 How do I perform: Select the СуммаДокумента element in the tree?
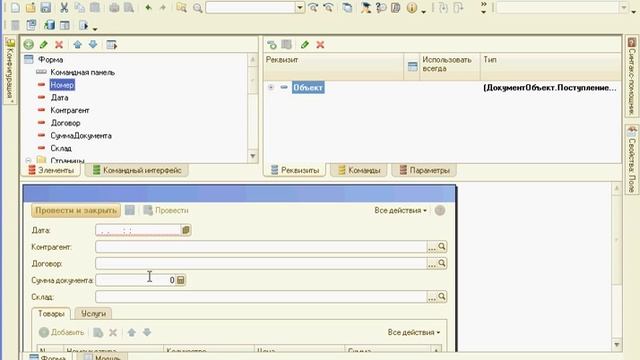click(81, 136)
